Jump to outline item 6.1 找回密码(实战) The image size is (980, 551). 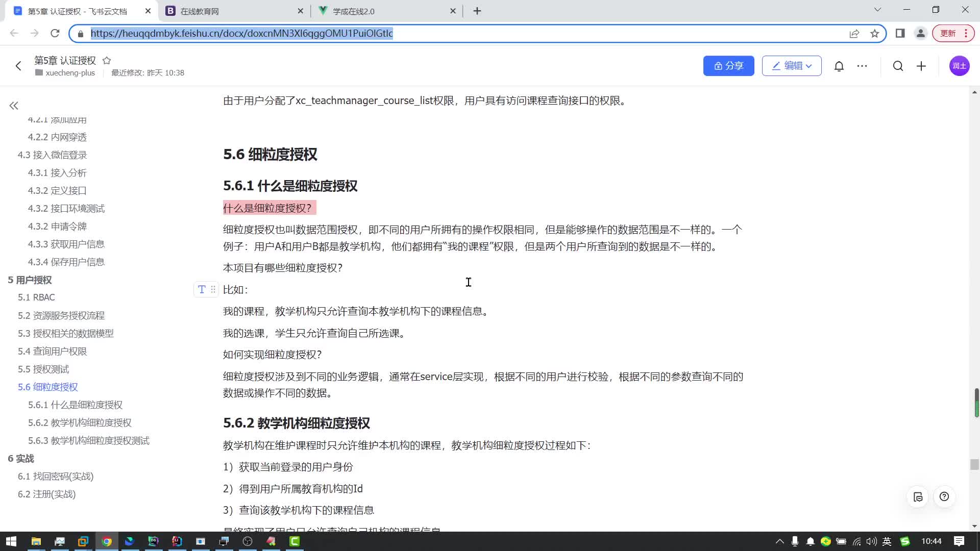pyautogui.click(x=56, y=477)
